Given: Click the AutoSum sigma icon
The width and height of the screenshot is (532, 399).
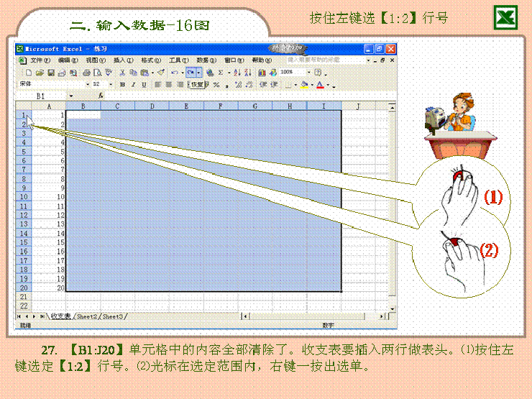Looking at the screenshot, I should click(220, 73).
